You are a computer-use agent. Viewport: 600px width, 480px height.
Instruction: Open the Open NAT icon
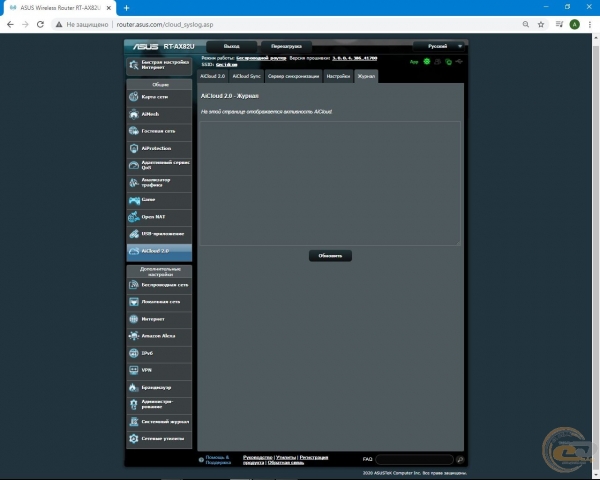(134, 217)
